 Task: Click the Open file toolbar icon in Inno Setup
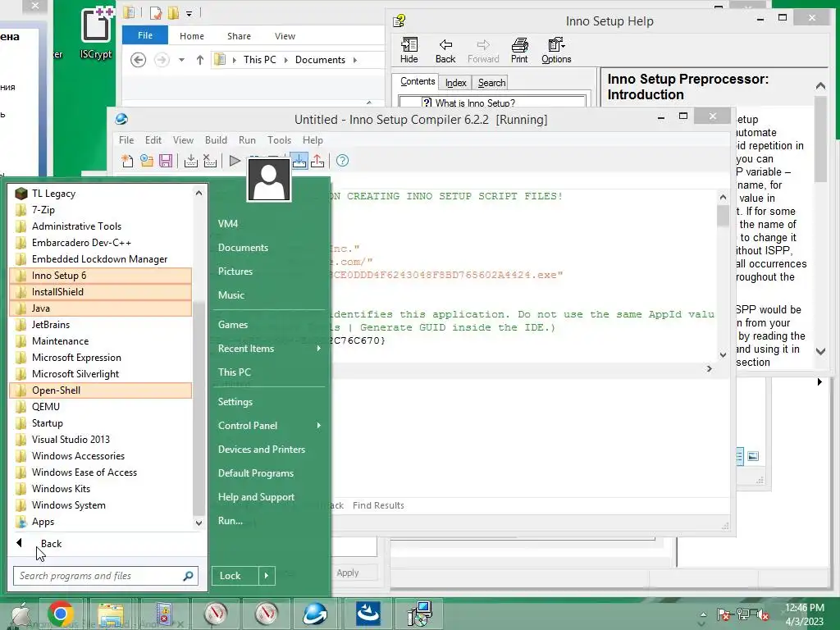(x=146, y=161)
